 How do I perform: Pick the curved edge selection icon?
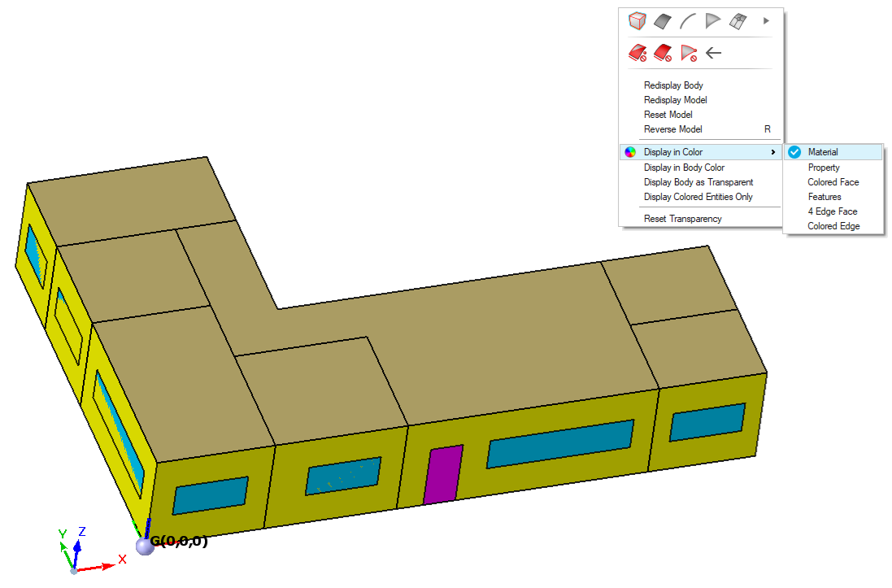click(x=688, y=21)
